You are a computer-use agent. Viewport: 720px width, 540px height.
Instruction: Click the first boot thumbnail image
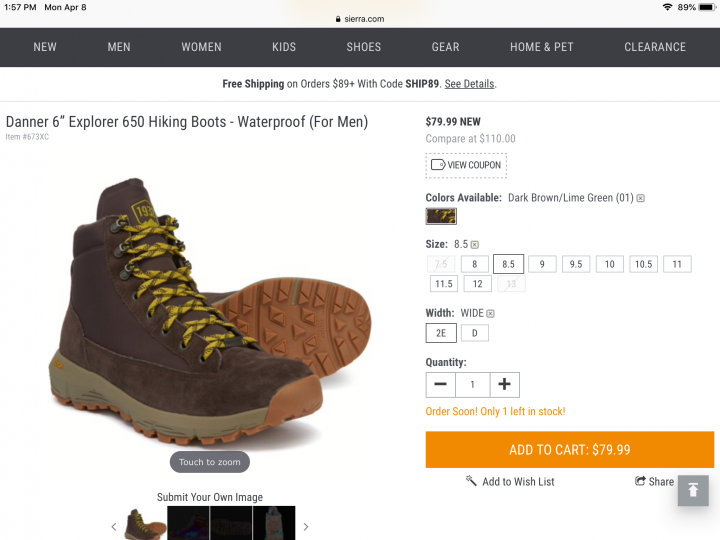(x=145, y=523)
